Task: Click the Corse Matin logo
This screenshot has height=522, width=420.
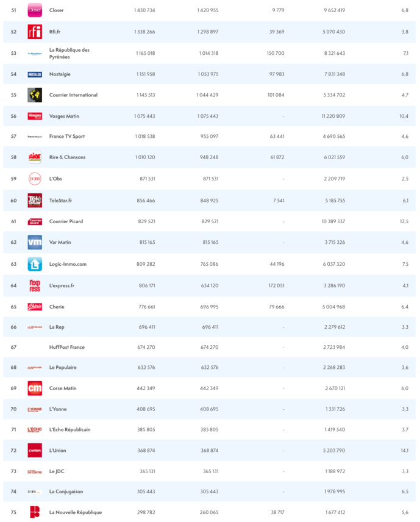Action: point(35,388)
